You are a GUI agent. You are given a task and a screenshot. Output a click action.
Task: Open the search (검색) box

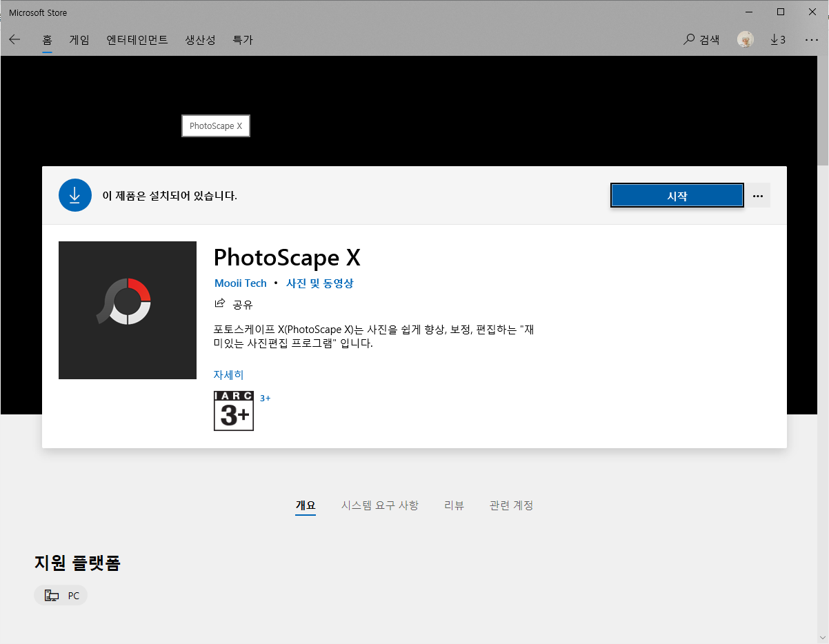[701, 40]
